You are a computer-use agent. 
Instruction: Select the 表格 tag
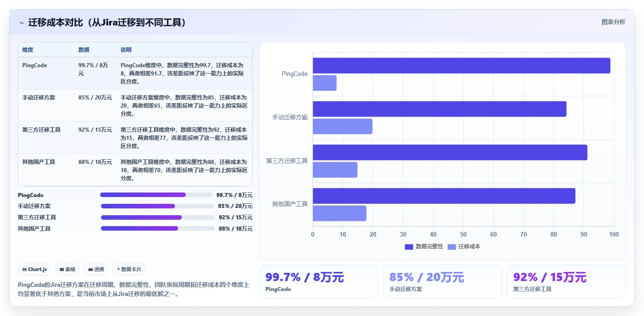click(x=67, y=269)
